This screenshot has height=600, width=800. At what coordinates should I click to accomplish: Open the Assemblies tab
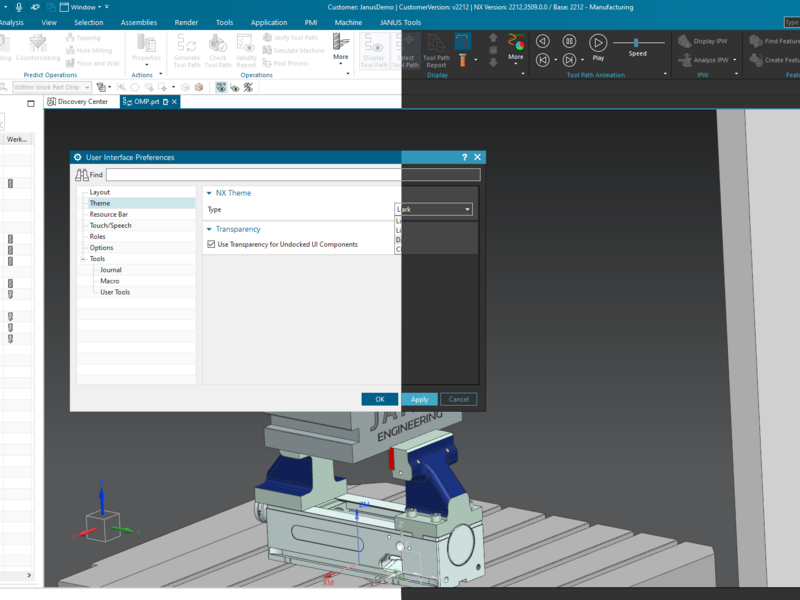coord(139,22)
